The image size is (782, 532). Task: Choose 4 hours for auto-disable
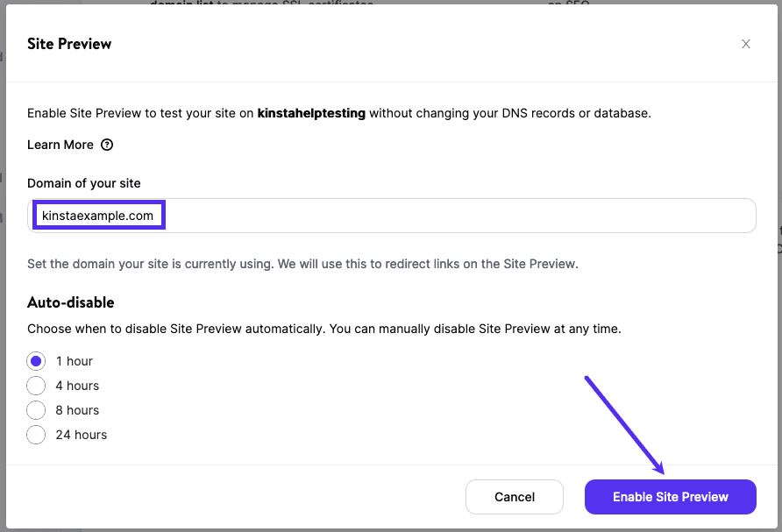point(35,386)
